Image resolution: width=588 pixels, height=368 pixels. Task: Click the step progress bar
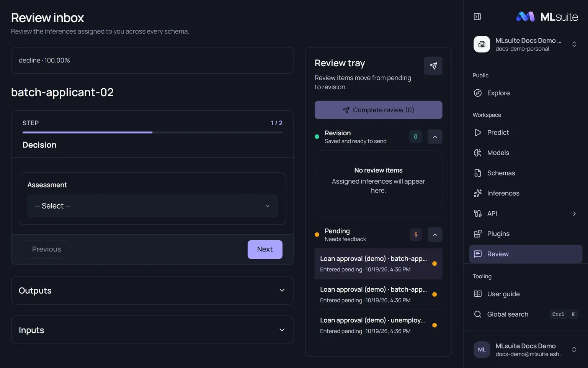coord(152,132)
